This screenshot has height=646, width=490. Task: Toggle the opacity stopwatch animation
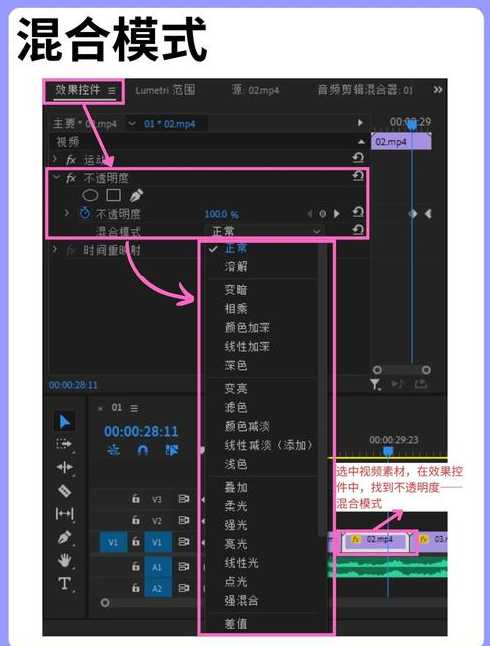(x=85, y=213)
